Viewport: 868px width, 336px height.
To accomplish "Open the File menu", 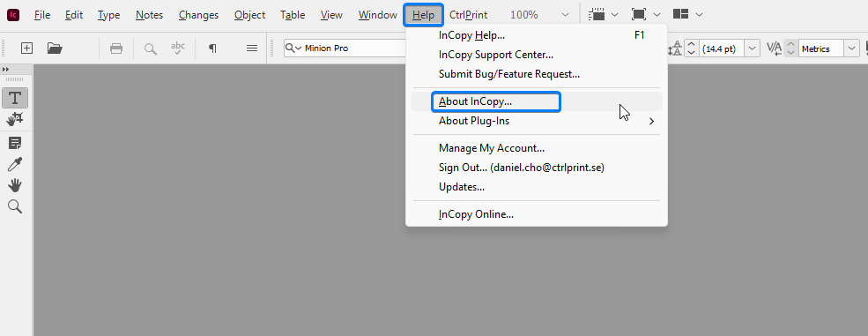I will 42,15.
